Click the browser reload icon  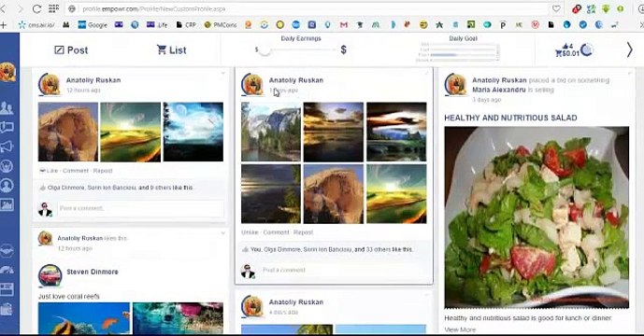point(36,8)
